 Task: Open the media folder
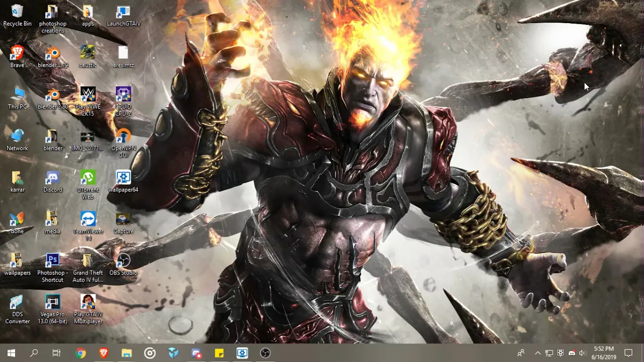pos(52,223)
